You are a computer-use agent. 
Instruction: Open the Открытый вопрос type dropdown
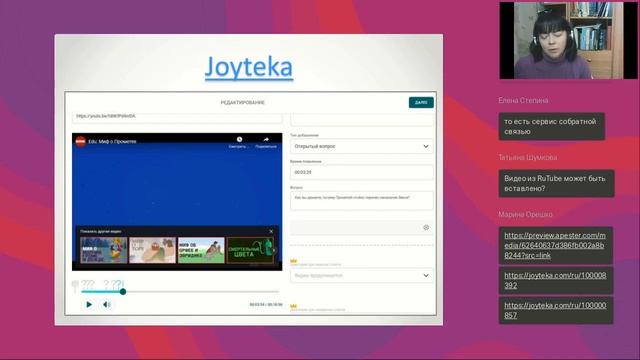(x=362, y=146)
